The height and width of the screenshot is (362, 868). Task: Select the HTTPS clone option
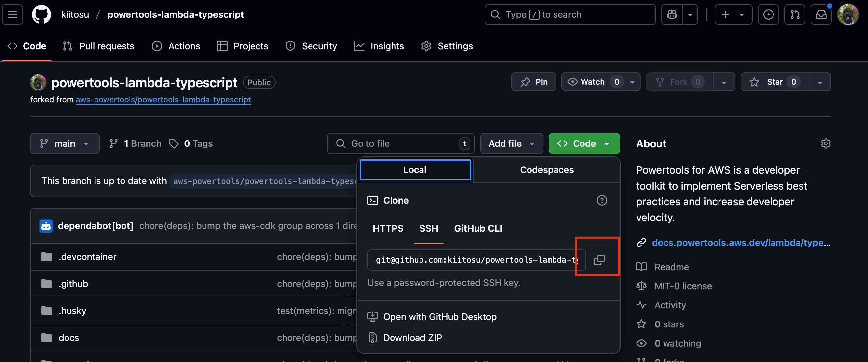click(388, 228)
